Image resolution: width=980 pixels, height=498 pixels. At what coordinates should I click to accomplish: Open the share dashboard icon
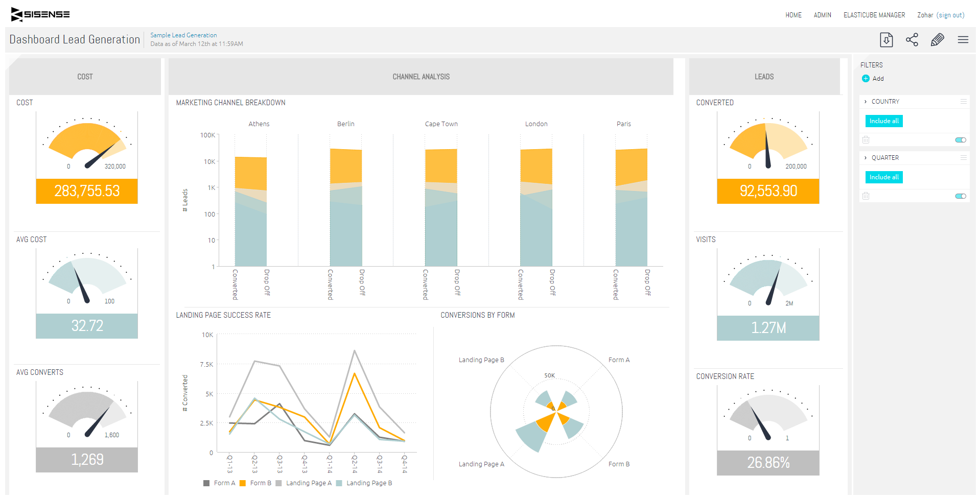point(912,40)
